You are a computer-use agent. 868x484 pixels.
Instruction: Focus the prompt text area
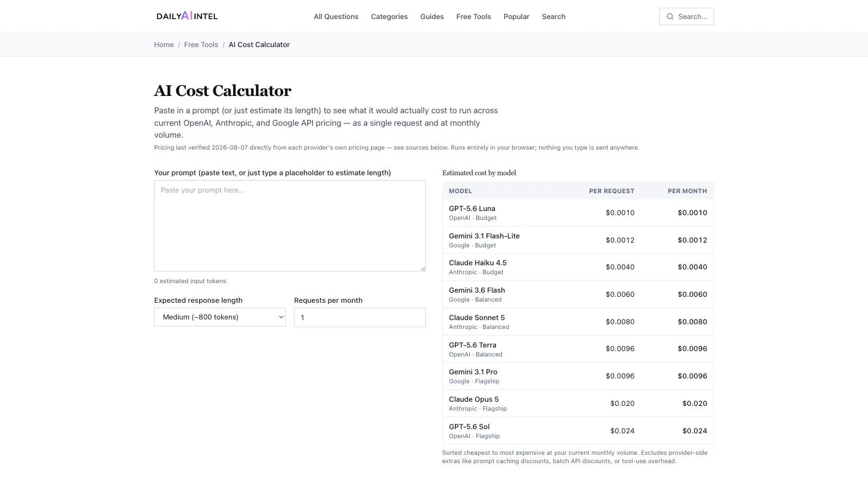290,226
